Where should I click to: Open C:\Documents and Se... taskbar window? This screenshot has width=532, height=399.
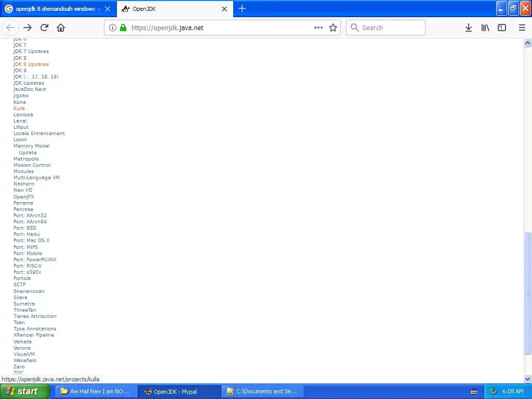263,391
